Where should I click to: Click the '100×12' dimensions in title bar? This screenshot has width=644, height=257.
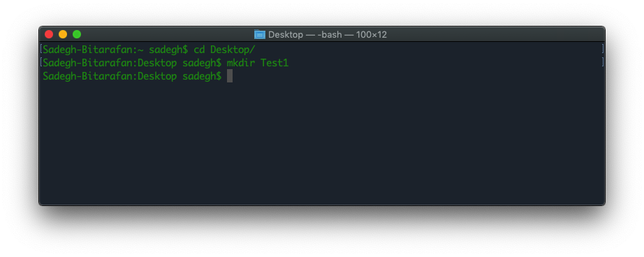coord(372,34)
